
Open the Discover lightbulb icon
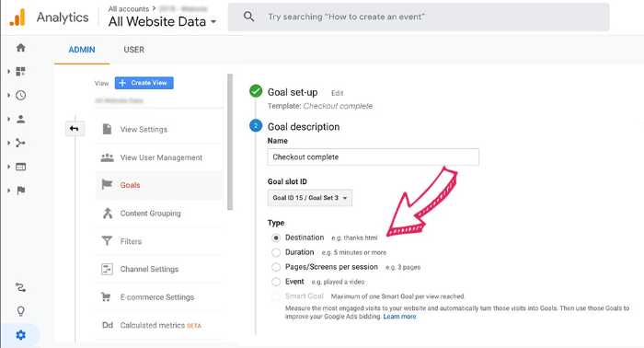coord(20,311)
